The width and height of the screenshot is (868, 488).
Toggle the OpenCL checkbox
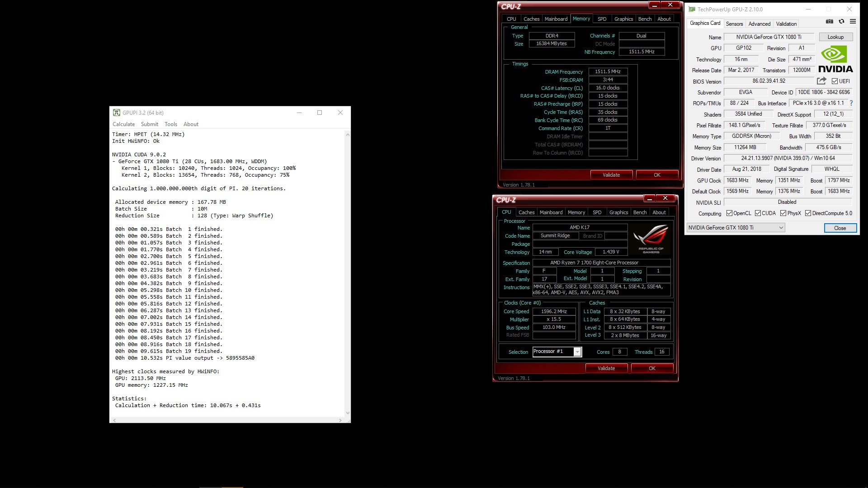click(729, 213)
